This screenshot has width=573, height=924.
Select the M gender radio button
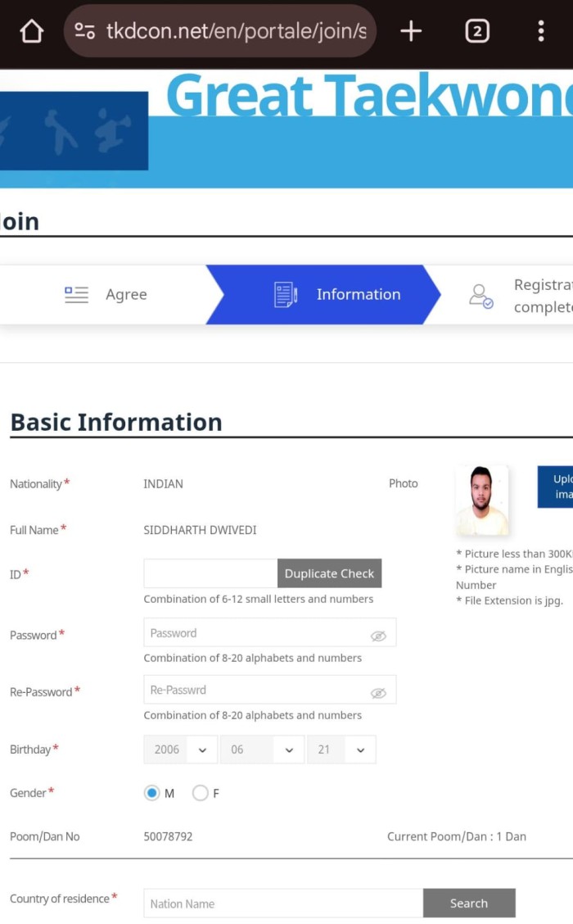[x=151, y=793]
